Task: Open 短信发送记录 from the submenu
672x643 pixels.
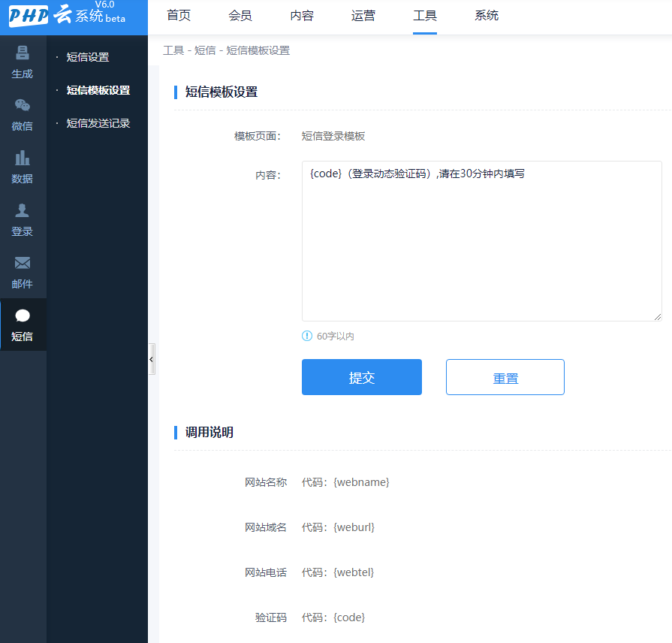Action: [100, 122]
